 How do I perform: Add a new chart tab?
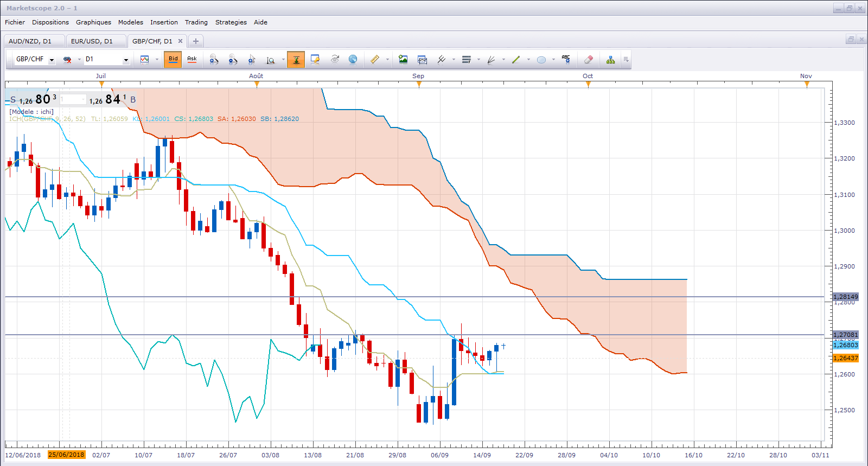click(x=196, y=41)
